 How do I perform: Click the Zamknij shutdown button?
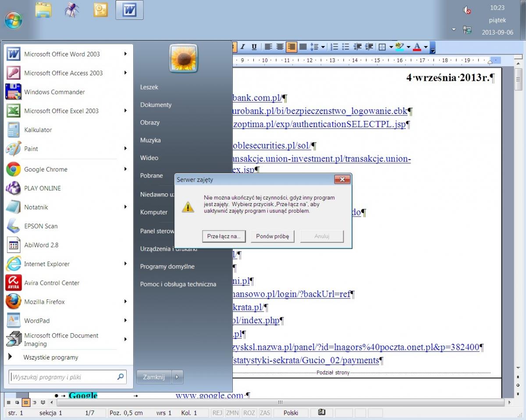(x=154, y=377)
